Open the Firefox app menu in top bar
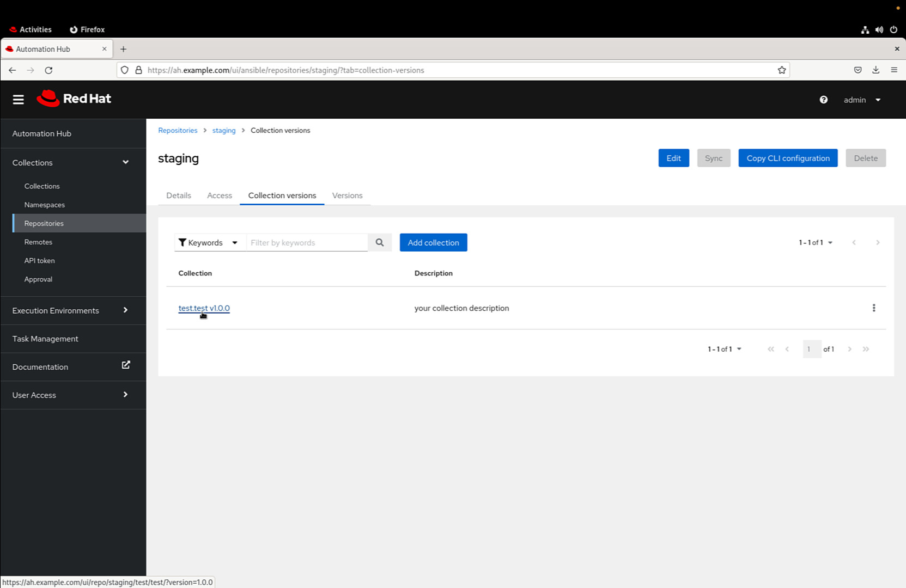Screen dimensions: 906x588 pos(87,29)
